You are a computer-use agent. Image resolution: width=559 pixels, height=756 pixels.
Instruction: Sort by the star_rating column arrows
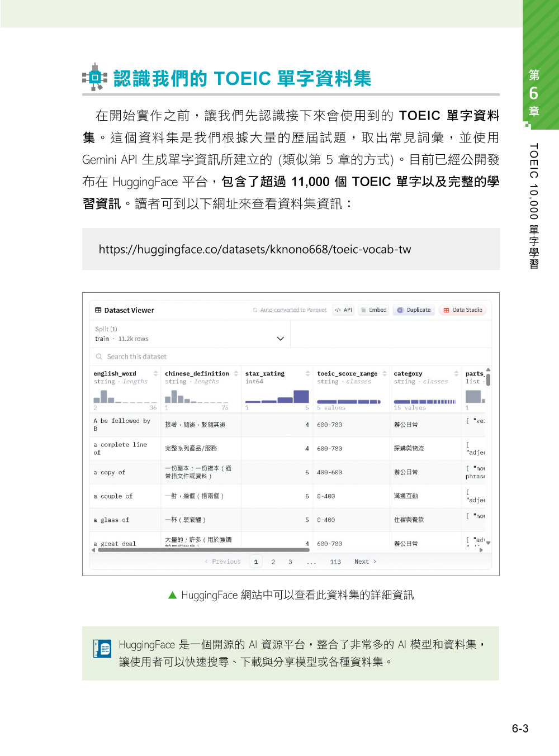click(x=307, y=373)
